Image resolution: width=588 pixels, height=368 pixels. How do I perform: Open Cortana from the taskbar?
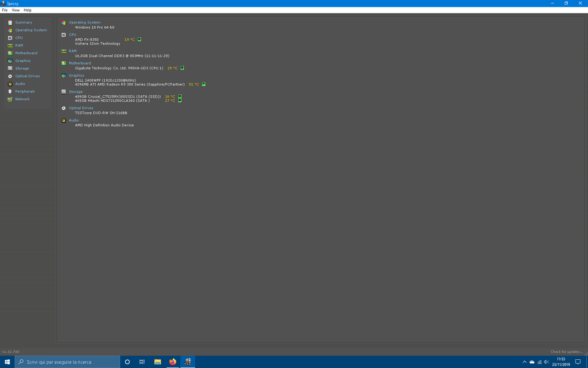(127, 362)
